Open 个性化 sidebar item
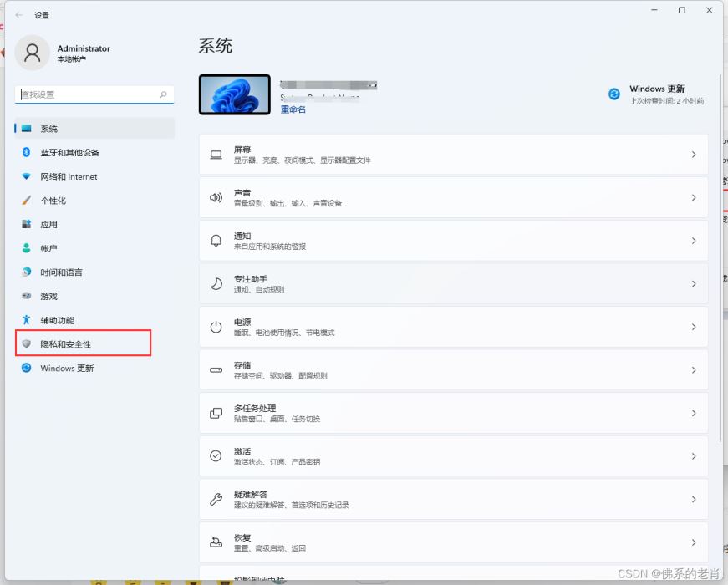The height and width of the screenshot is (585, 728). click(94, 201)
